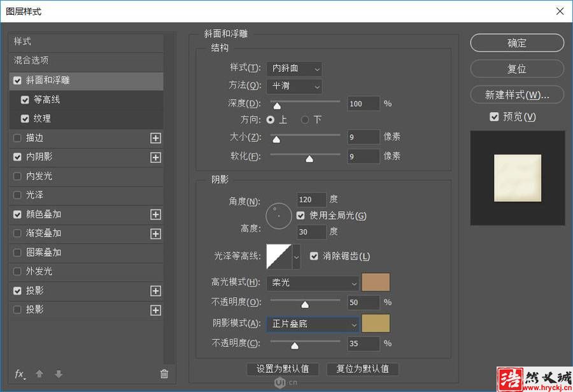
Task: Close the 图层样式 dialog with X
Action: 560,11
